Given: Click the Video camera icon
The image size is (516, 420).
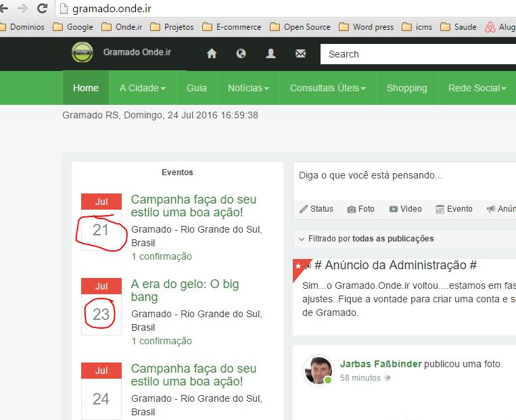Looking at the screenshot, I should point(393,209).
